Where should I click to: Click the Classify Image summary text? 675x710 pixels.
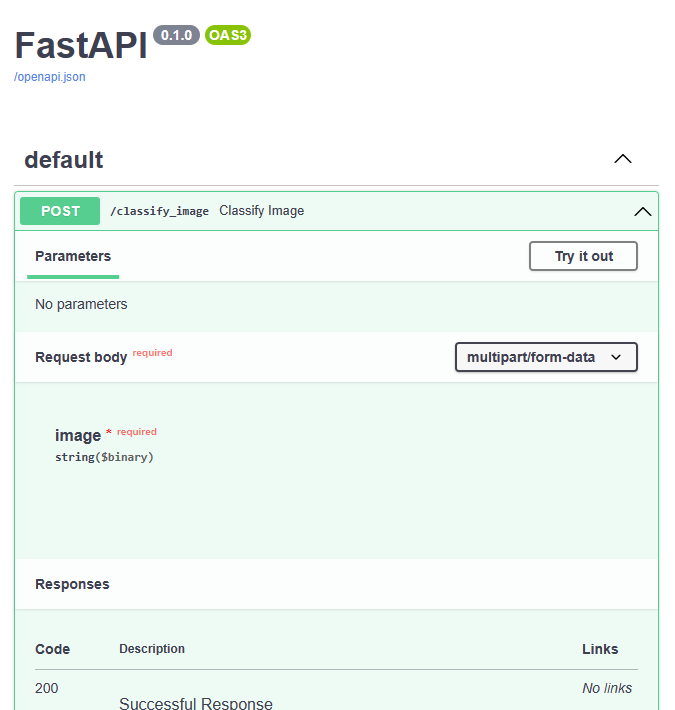click(262, 211)
